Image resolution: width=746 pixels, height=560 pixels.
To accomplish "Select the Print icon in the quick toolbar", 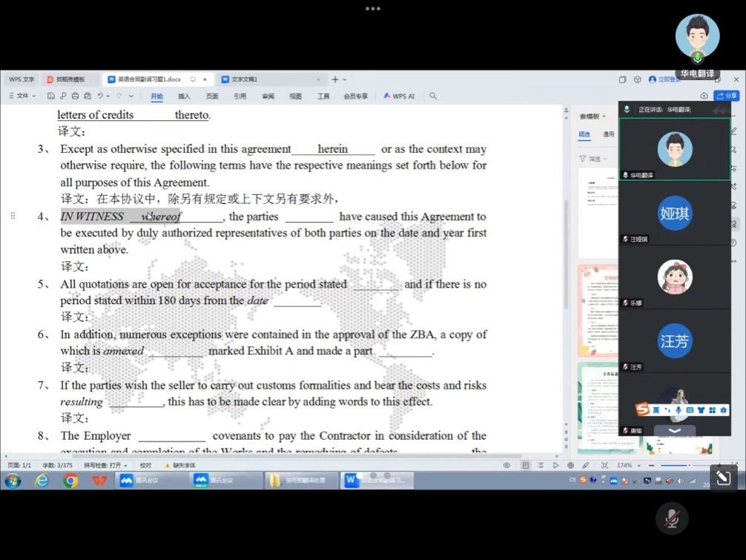I will click(x=76, y=96).
